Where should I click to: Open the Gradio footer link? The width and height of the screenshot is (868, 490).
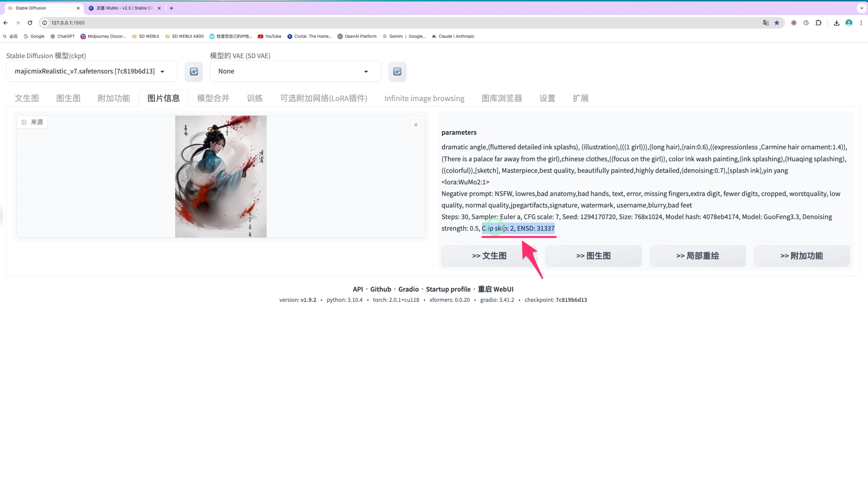pyautogui.click(x=408, y=289)
